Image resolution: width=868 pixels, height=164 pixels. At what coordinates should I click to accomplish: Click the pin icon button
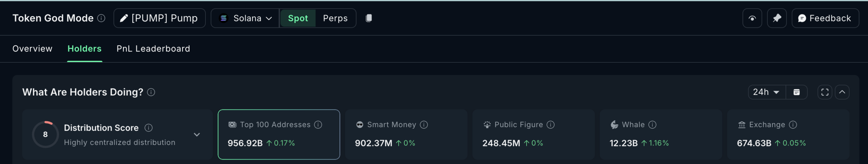(x=777, y=18)
